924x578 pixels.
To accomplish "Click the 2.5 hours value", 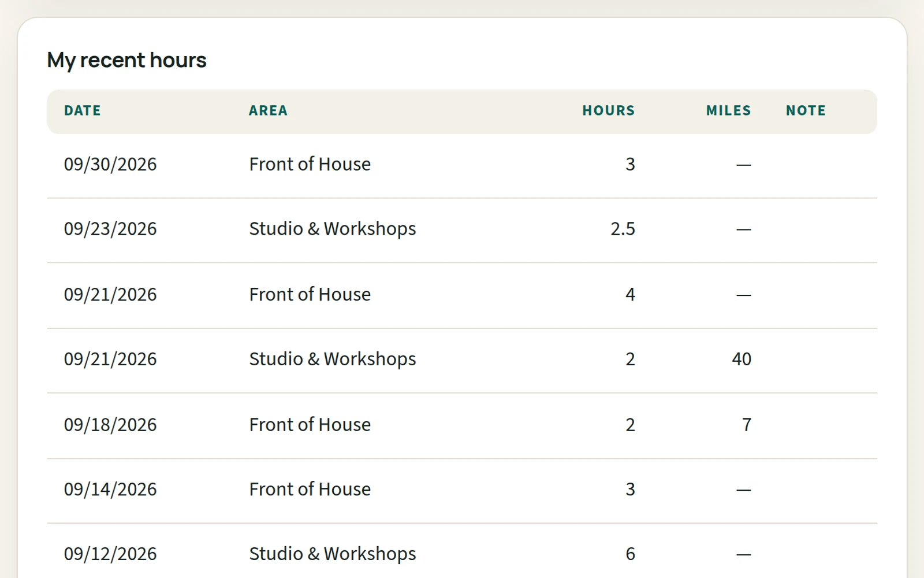I will point(623,229).
